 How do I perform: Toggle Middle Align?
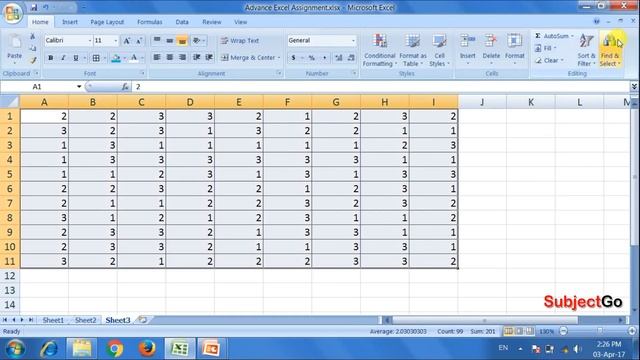click(x=169, y=40)
